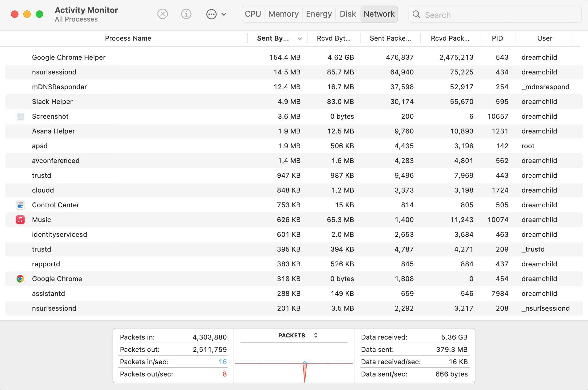Switch to the Memory tab
This screenshot has height=390, width=588.
pyautogui.click(x=283, y=14)
